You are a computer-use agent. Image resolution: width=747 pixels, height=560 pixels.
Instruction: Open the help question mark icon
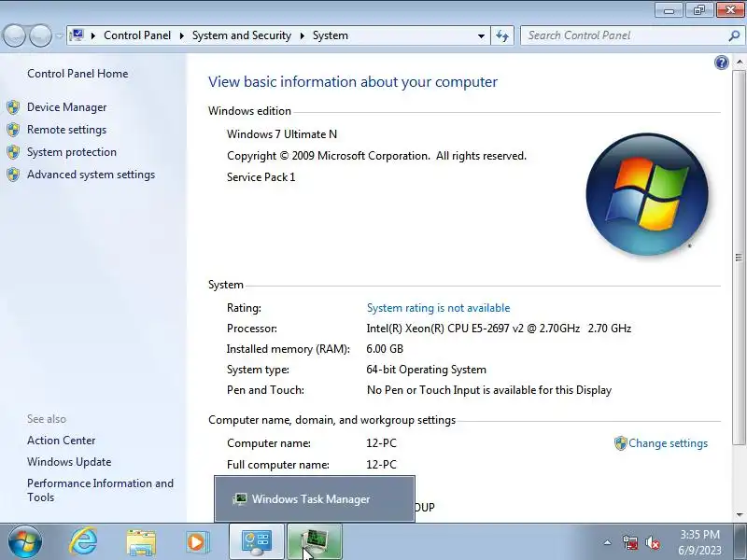point(721,63)
